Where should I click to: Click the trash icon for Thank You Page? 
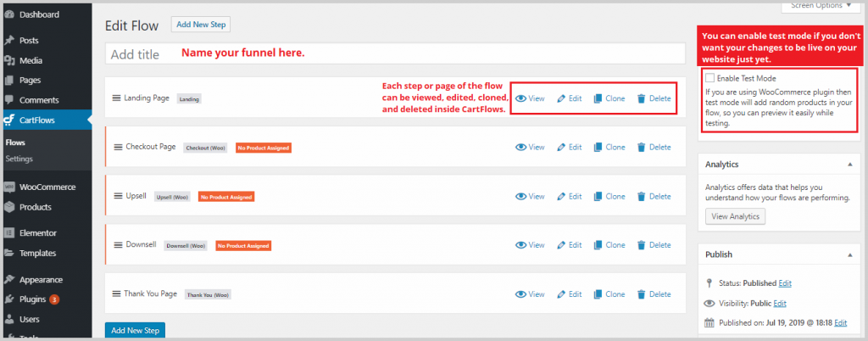click(641, 294)
